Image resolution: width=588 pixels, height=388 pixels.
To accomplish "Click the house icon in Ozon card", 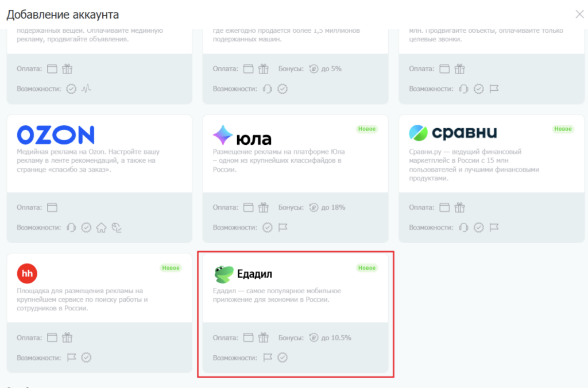I will 101,228.
